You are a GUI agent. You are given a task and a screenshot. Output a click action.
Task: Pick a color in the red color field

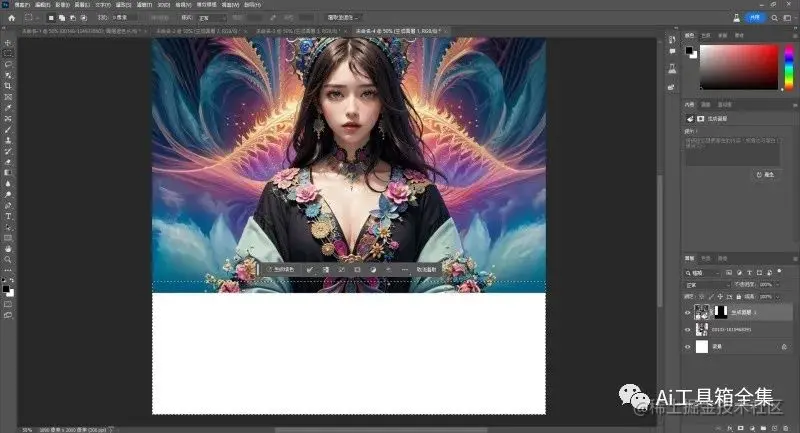[738, 67]
